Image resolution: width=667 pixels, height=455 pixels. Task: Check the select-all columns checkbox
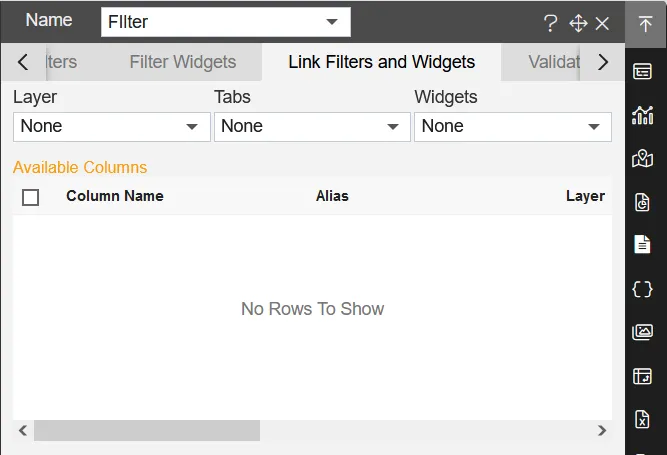click(31, 197)
